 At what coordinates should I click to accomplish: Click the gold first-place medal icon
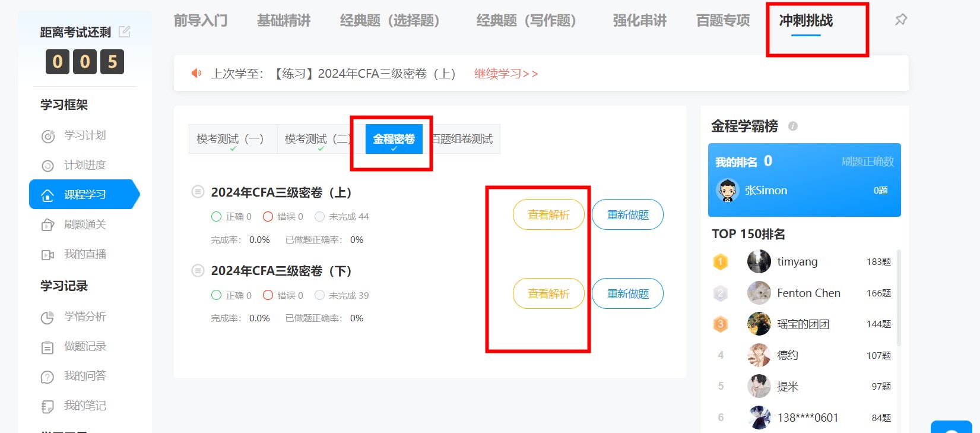[x=721, y=261]
